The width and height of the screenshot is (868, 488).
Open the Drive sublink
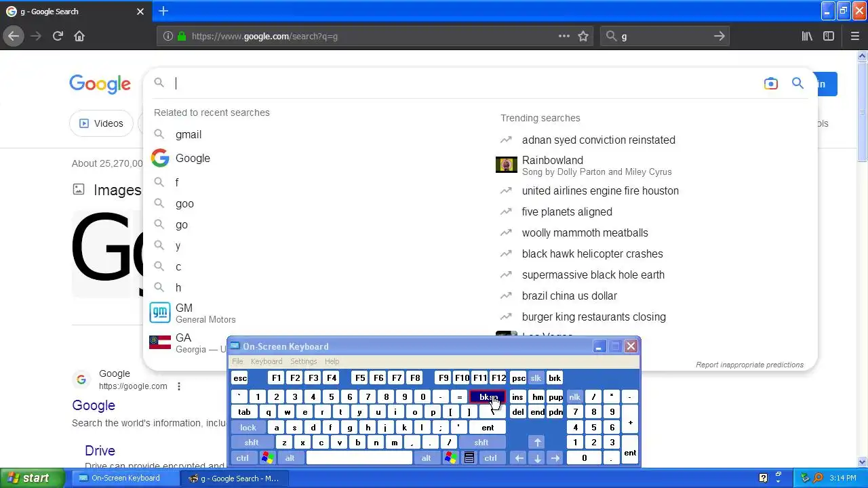pyautogui.click(x=100, y=451)
